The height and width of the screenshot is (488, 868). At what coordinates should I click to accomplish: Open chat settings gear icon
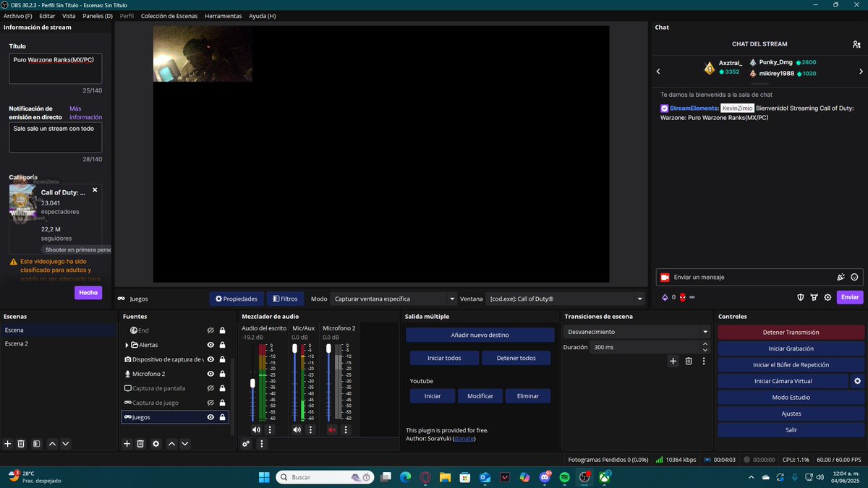(827, 297)
